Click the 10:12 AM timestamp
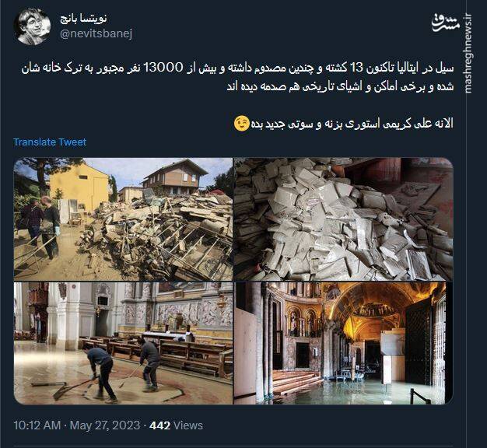 37,425
